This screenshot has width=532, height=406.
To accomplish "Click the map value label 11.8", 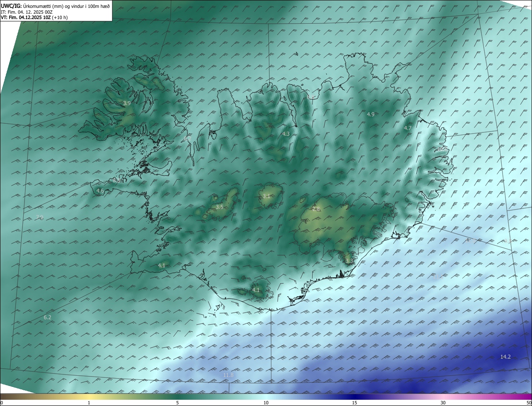I will [x=228, y=375].
